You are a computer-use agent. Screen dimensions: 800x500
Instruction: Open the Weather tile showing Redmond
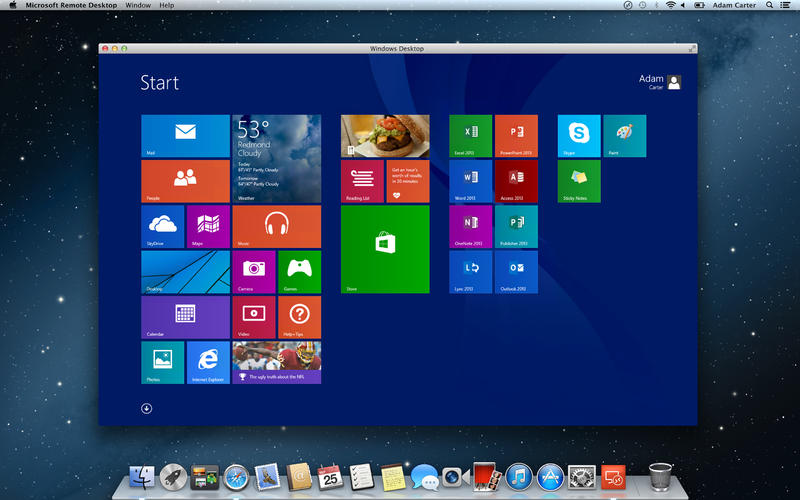pos(277,158)
